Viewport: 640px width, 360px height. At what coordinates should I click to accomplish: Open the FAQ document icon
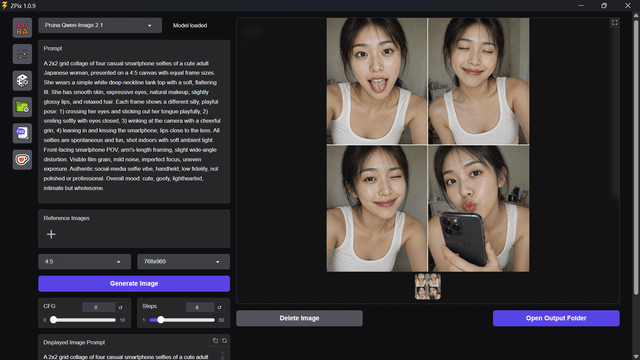[22, 133]
